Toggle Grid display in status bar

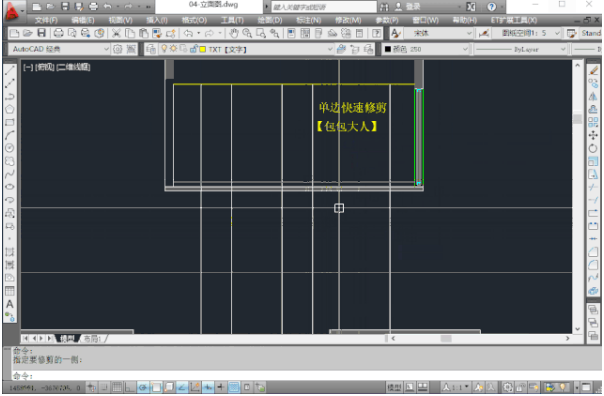[117, 387]
